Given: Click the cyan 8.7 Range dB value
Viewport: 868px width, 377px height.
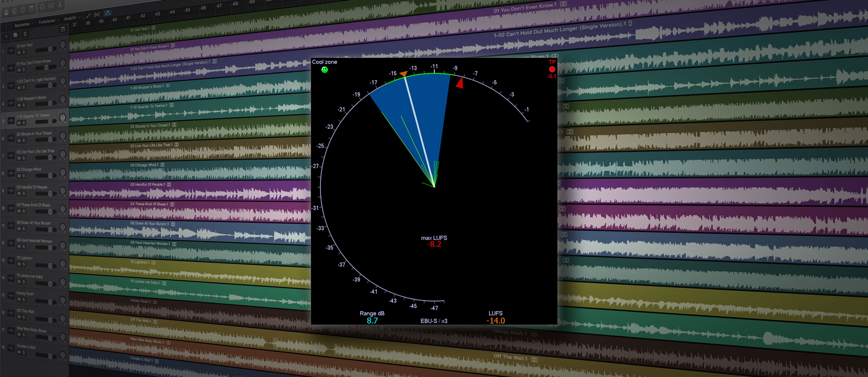Looking at the screenshot, I should (x=372, y=321).
